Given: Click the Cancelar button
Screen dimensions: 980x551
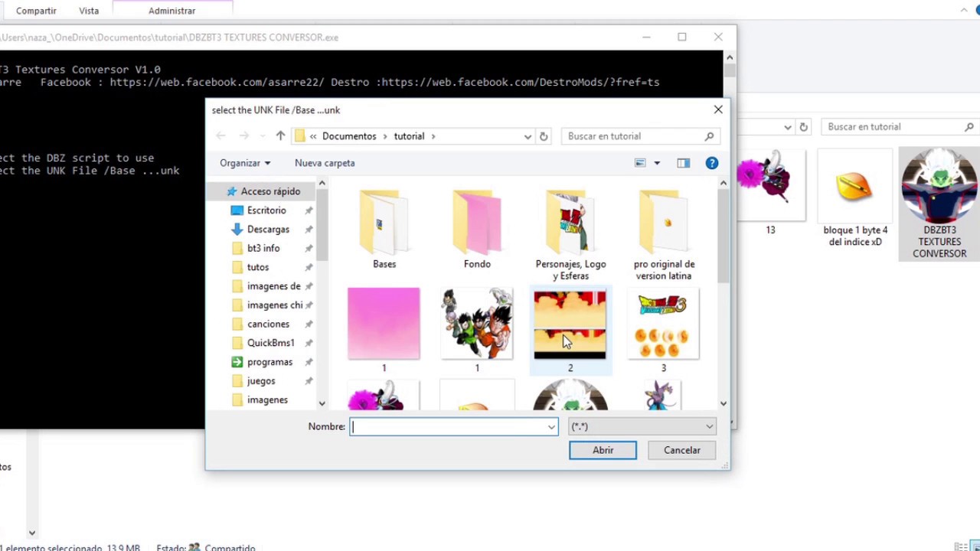Looking at the screenshot, I should 682,450.
